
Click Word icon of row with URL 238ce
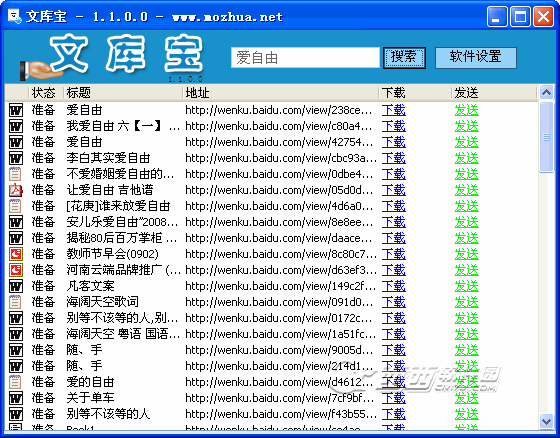[x=16, y=110]
